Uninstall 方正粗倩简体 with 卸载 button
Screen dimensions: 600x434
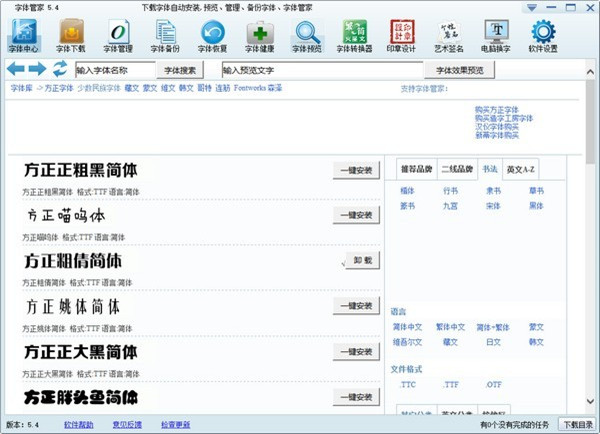[362, 261]
